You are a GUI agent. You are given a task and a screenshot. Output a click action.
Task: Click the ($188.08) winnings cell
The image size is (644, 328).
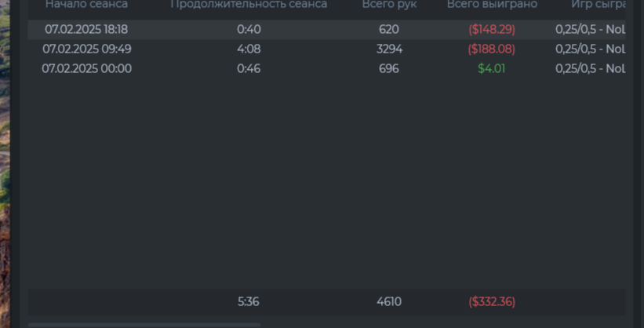point(492,49)
